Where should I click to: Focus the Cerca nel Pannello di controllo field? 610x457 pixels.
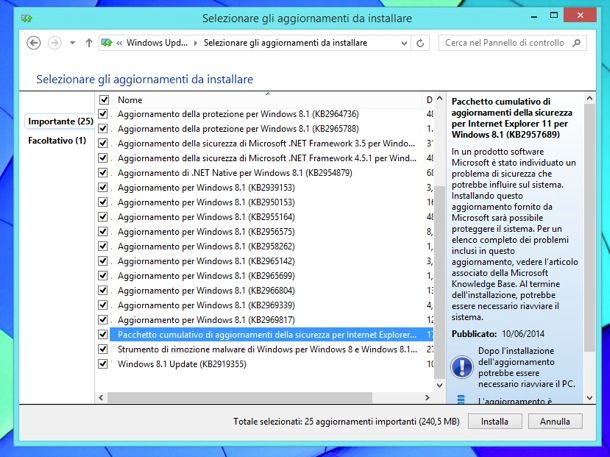512,43
